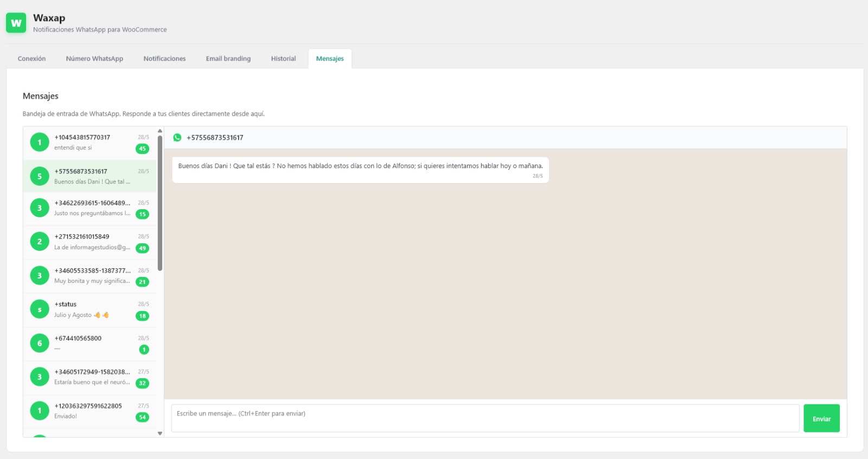The image size is (868, 459).
Task: Open the Notificaciones tab
Action: [x=164, y=59]
